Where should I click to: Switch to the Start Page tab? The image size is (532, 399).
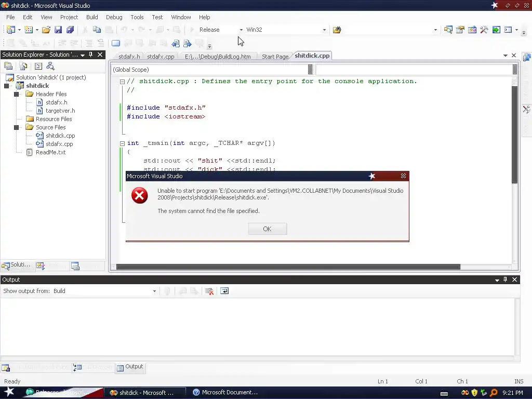point(275,57)
